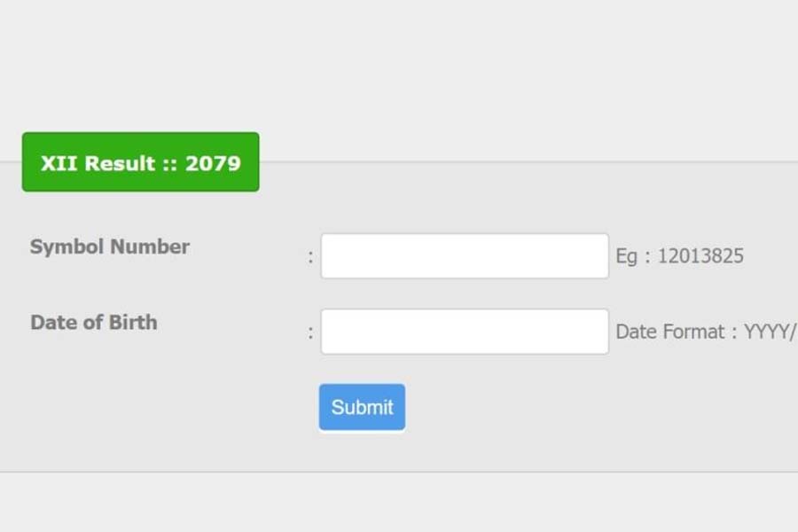798x532 pixels.
Task: Click the XII text in the green badge
Action: pyautogui.click(x=58, y=163)
